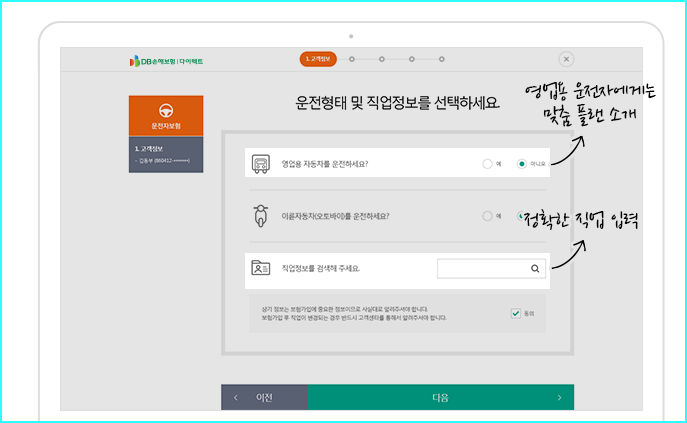Select 예 for 영업용 자동차 question

487,164
